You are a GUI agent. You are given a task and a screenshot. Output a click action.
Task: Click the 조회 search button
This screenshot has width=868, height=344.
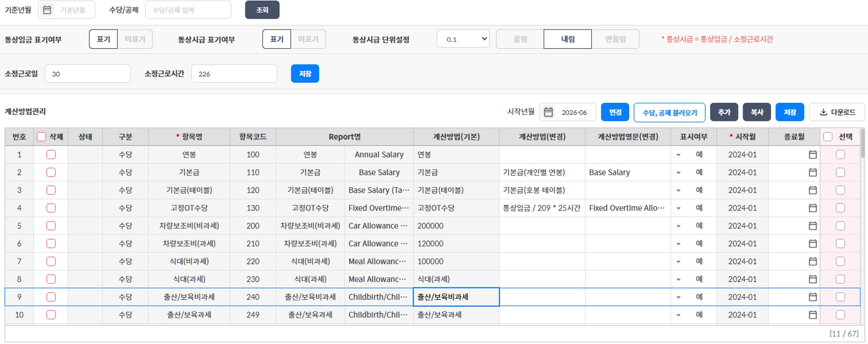click(262, 10)
